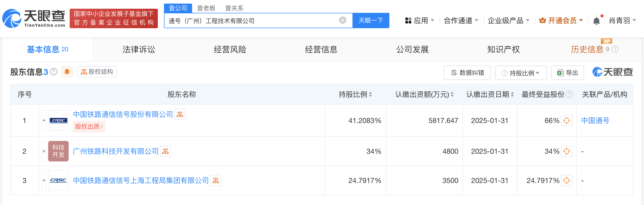Export table with 导出 button
This screenshot has width=644, height=205.
[x=568, y=73]
